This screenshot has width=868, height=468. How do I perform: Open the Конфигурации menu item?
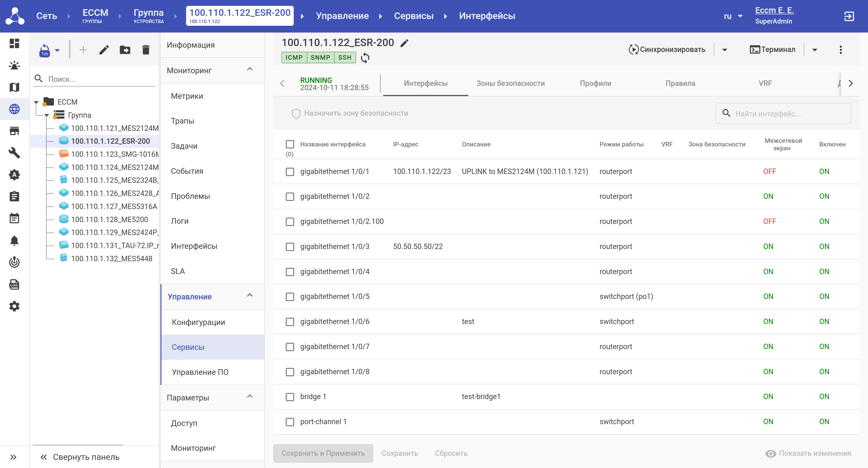coord(199,322)
